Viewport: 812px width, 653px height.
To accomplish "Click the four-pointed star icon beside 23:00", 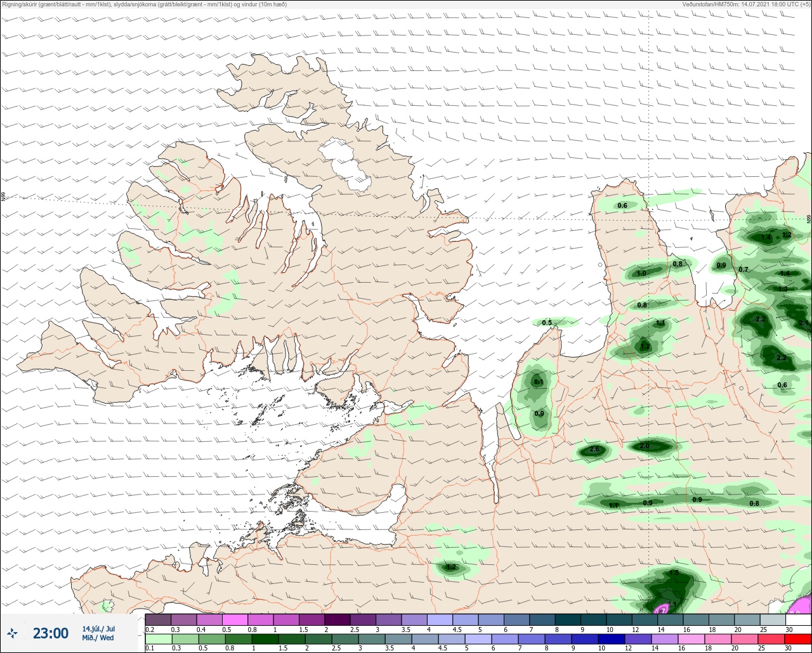I will coord(12,633).
